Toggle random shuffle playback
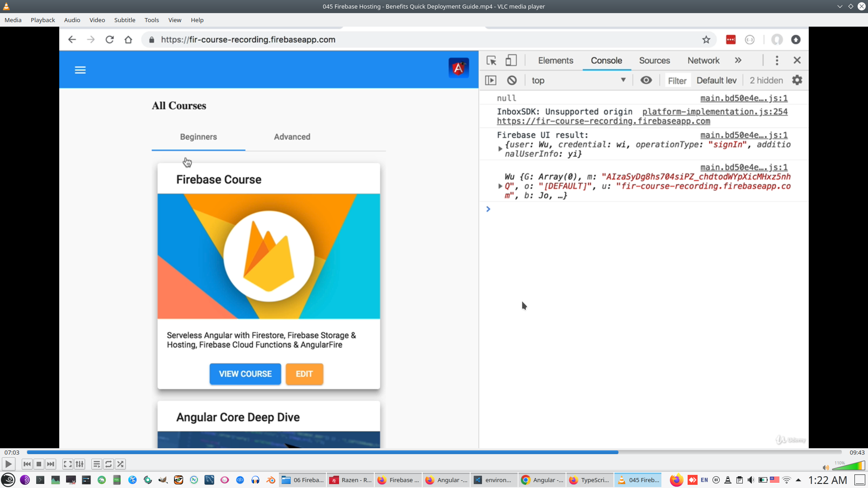The image size is (868, 488). click(x=120, y=464)
